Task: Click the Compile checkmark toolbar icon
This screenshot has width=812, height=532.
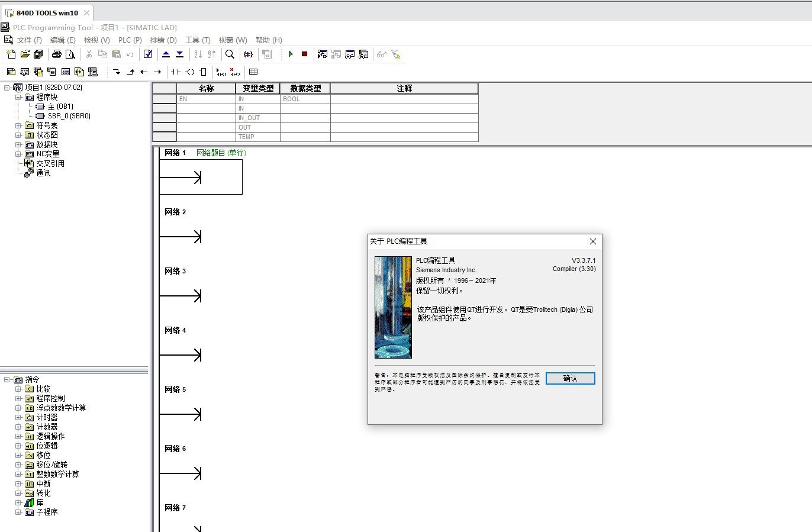Action: [148, 54]
